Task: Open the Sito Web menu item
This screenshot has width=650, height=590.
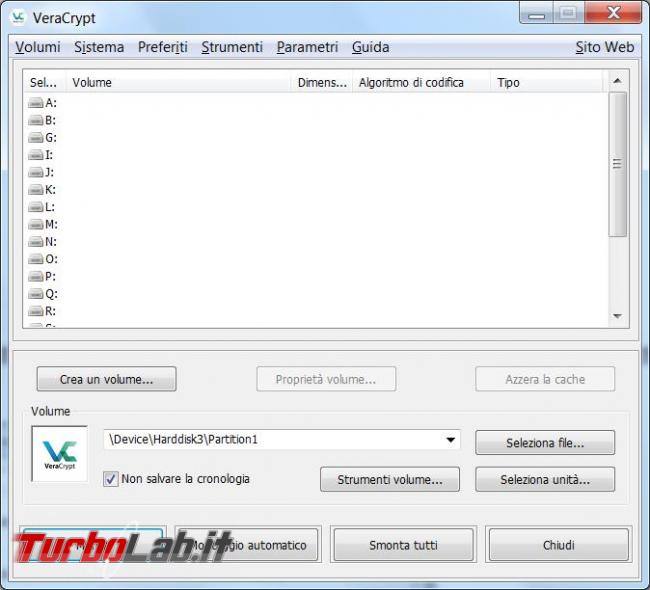Action: 604,47
